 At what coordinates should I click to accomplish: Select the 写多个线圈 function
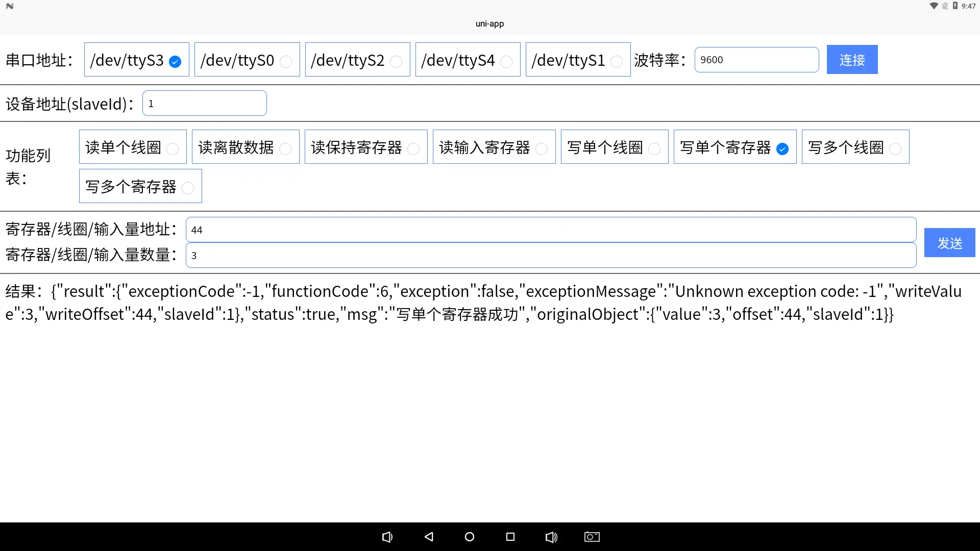855,147
